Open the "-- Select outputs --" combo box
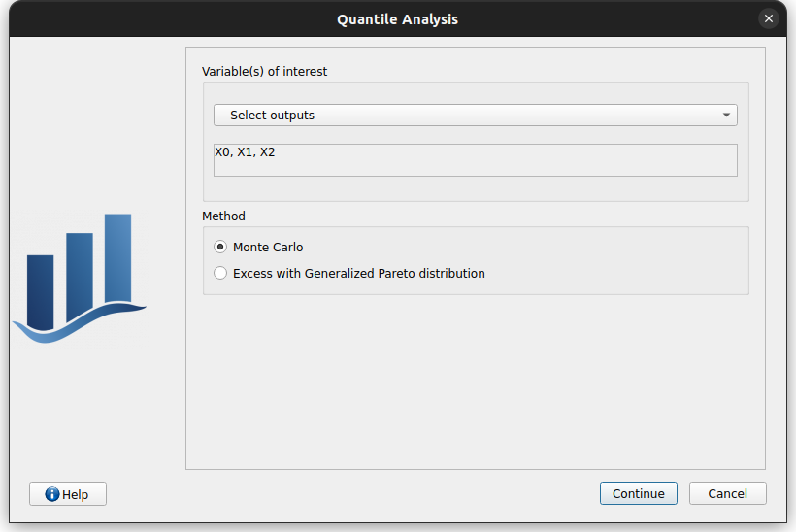This screenshot has width=796, height=532. coord(466,116)
